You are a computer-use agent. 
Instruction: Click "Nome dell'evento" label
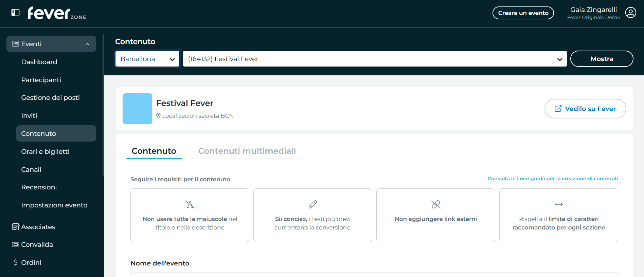(160, 263)
